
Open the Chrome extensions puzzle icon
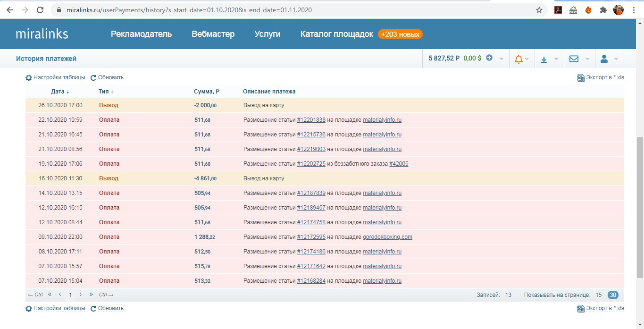pyautogui.click(x=603, y=10)
